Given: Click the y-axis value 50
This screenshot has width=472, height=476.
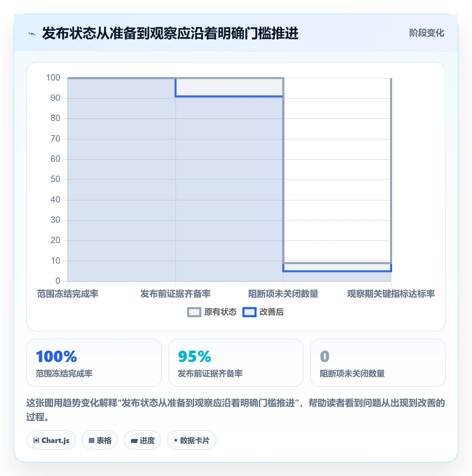Looking at the screenshot, I should coord(55,179).
